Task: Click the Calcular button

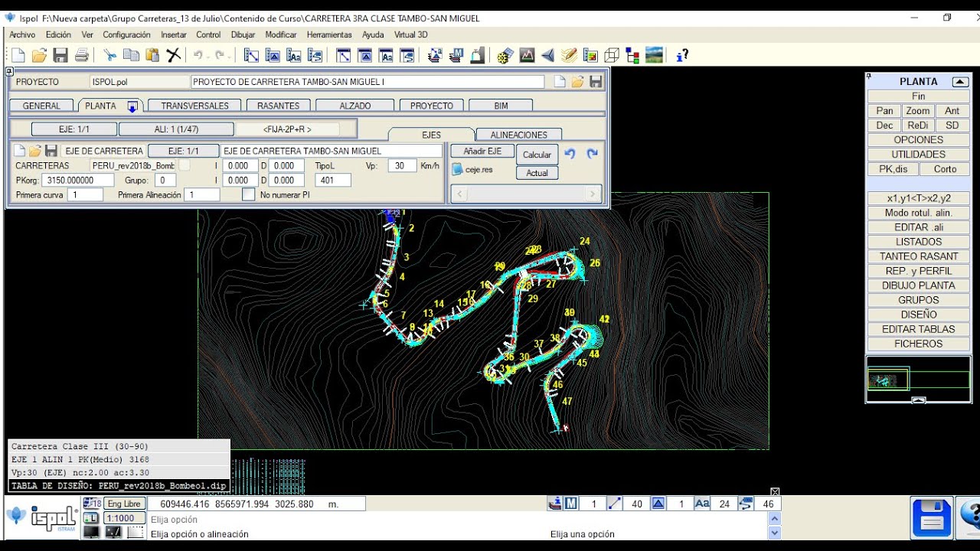Action: pos(537,155)
